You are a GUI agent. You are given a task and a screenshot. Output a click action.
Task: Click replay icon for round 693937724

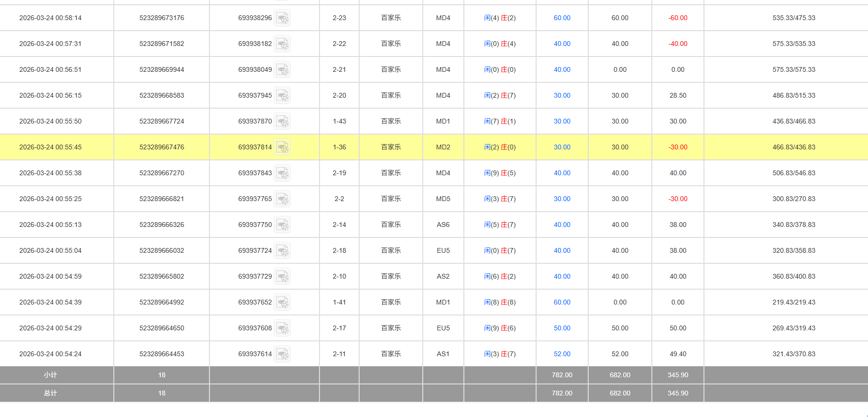point(282,251)
